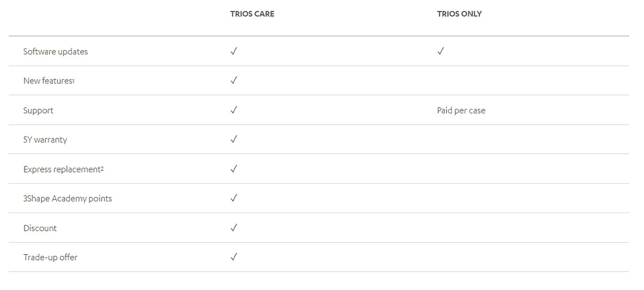Select the Trade-up offer checkmark
The image size is (644, 290).
(x=234, y=257)
